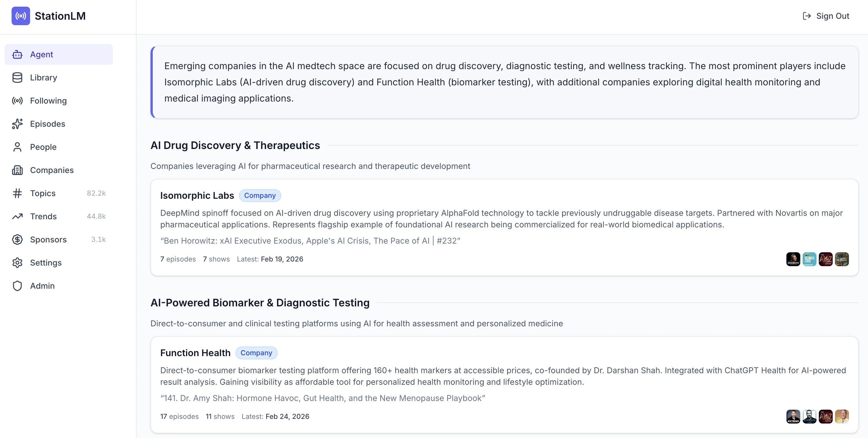
Task: Open the Agent panel via its robot icon
Action: [x=18, y=54]
